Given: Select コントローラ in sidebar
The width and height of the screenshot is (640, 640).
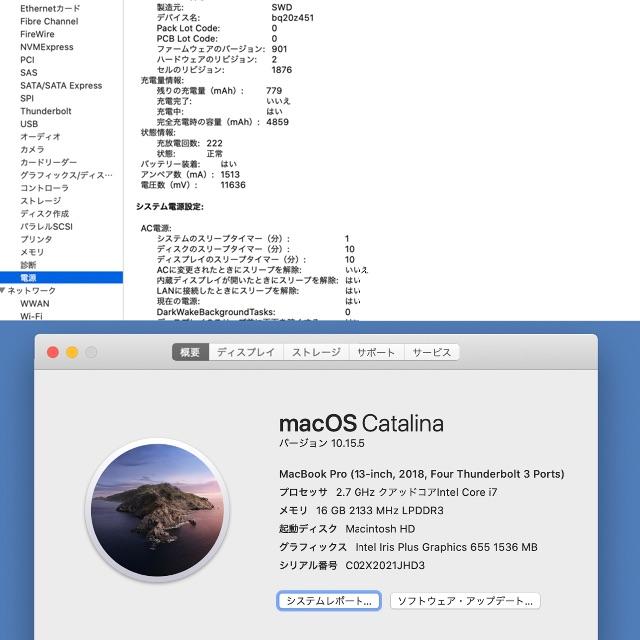Looking at the screenshot, I should click(x=44, y=188).
